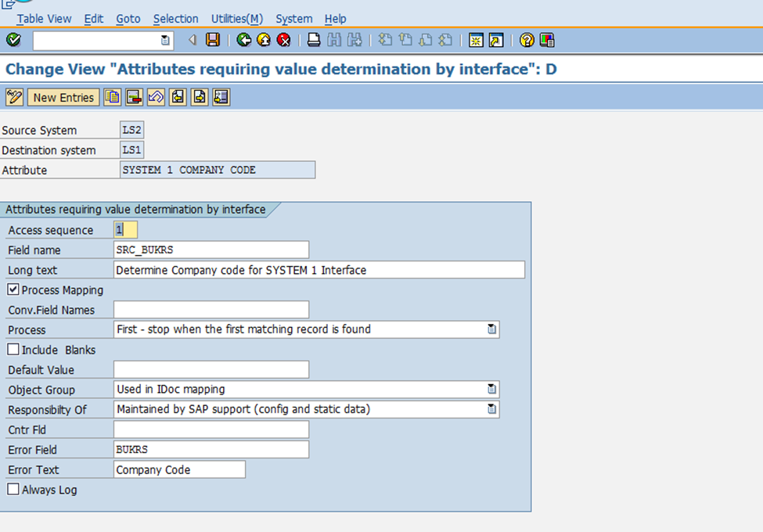
Task: Click the New Entries button
Action: tap(63, 96)
